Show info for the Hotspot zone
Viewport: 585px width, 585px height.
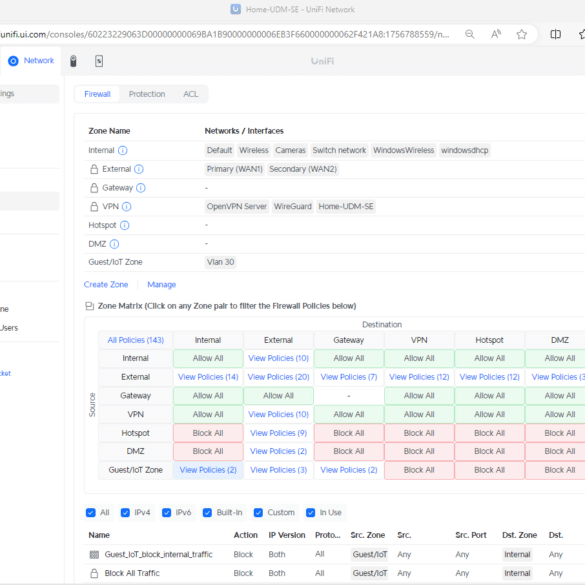coord(125,225)
